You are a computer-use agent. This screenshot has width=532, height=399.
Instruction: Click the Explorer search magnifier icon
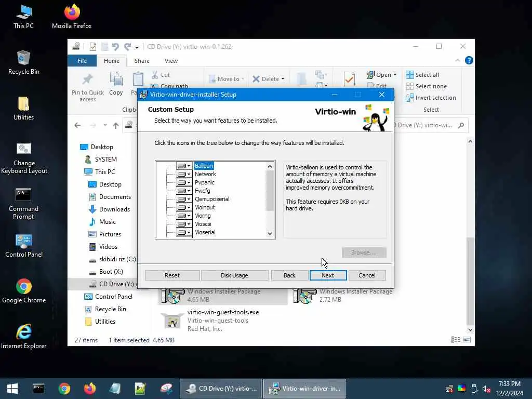(x=461, y=126)
